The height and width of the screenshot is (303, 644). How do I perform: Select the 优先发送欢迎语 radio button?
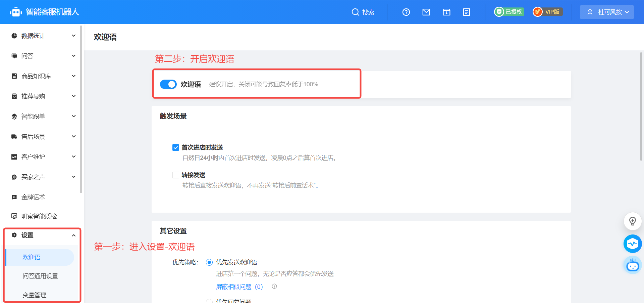click(x=209, y=262)
